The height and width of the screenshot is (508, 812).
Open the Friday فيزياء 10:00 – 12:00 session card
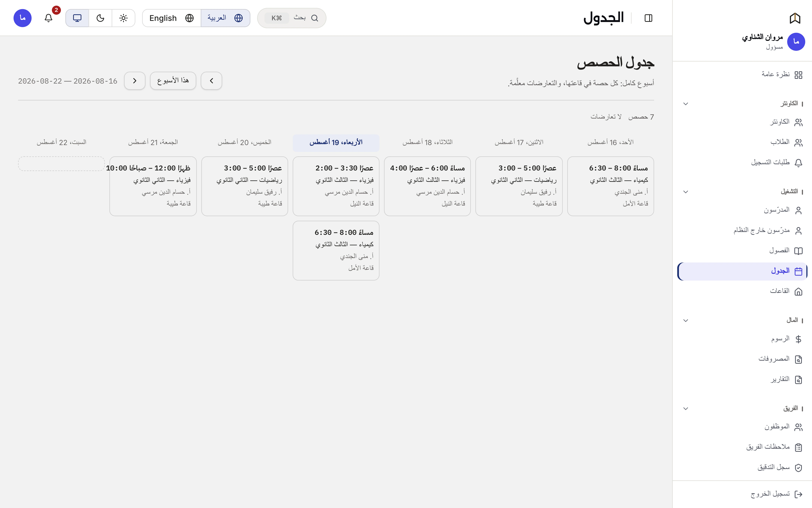153,186
